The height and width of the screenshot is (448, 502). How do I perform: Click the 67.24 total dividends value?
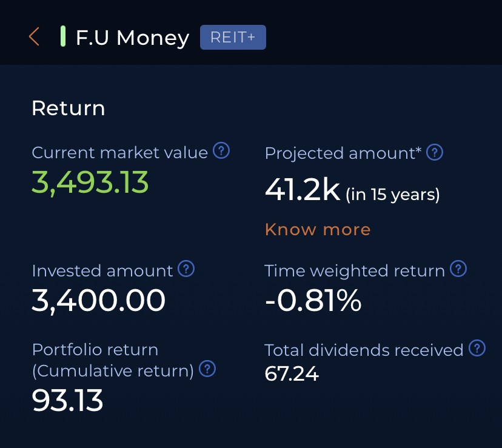[x=292, y=374]
